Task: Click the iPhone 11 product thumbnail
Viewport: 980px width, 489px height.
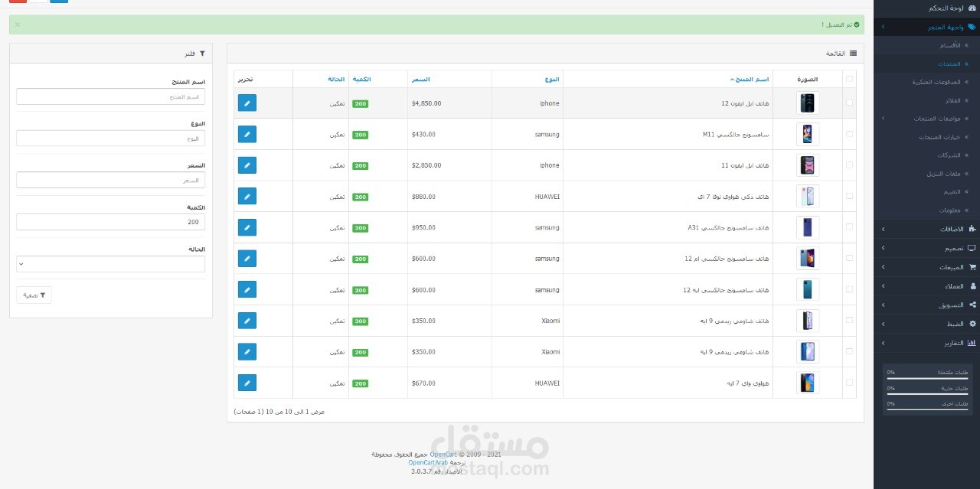Action: coord(808,165)
